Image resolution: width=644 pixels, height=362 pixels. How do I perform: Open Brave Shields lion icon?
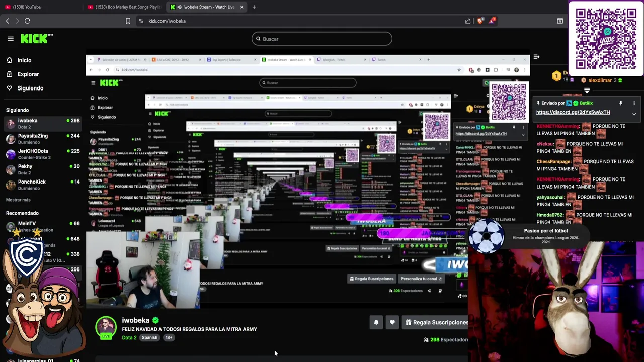(x=480, y=21)
